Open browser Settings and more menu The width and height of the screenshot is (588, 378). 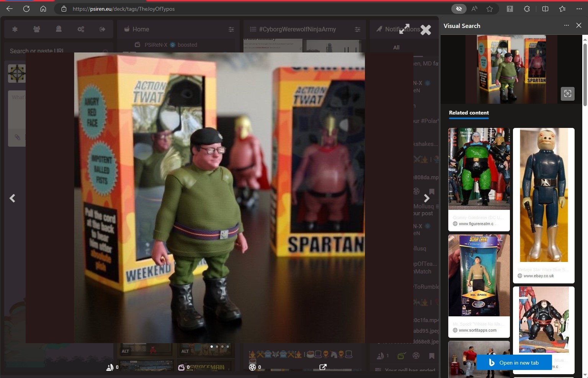579,9
